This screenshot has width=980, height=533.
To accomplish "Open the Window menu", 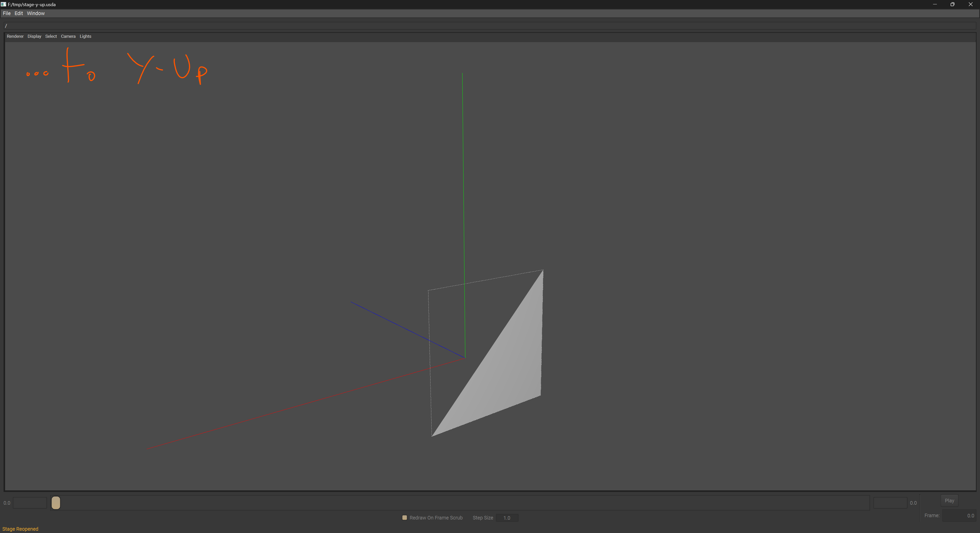I will (36, 13).
